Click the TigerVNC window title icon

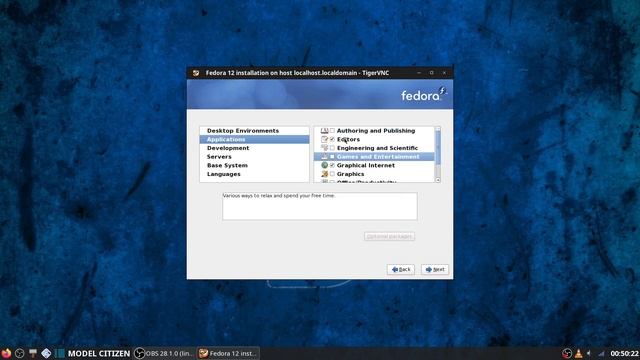tap(196, 73)
